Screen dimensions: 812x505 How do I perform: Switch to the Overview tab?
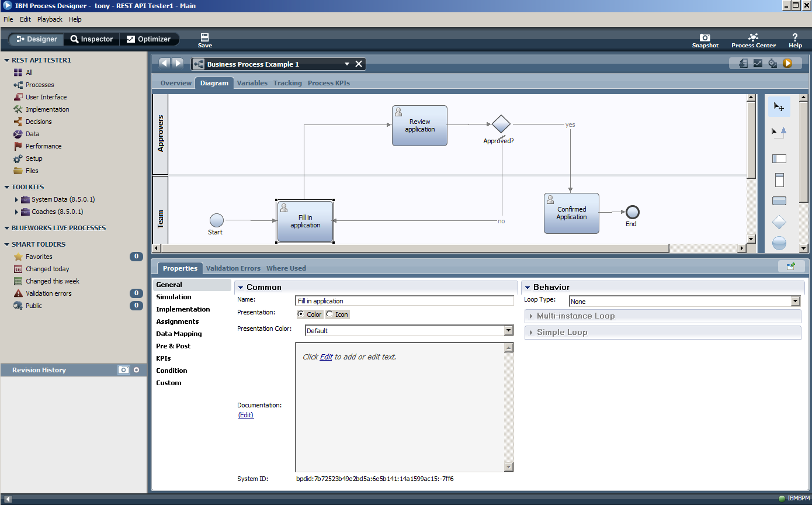point(176,83)
